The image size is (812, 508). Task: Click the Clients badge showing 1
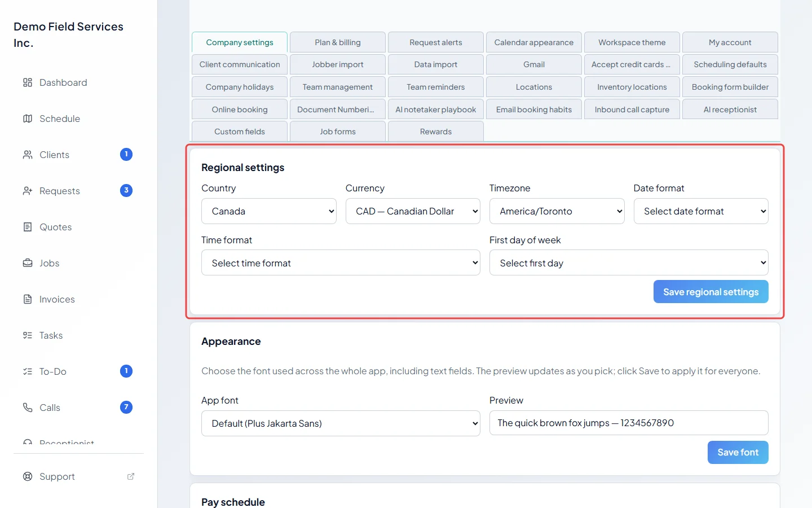pos(126,154)
